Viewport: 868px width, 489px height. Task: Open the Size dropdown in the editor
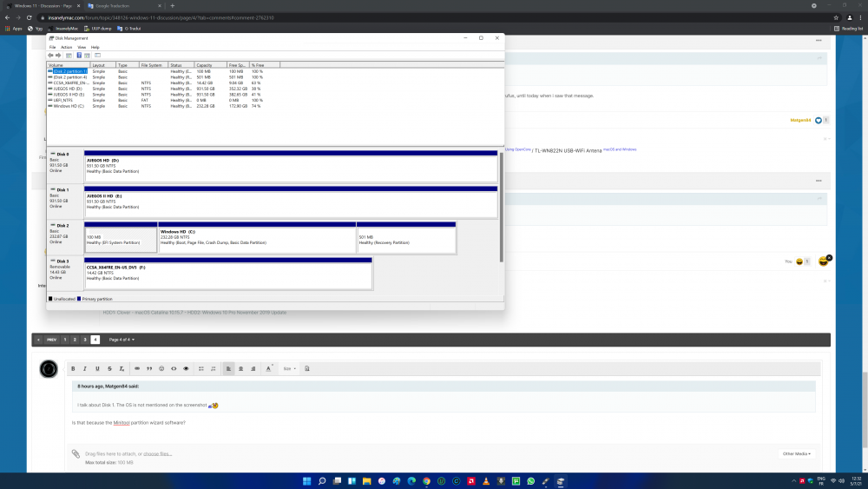click(x=290, y=368)
